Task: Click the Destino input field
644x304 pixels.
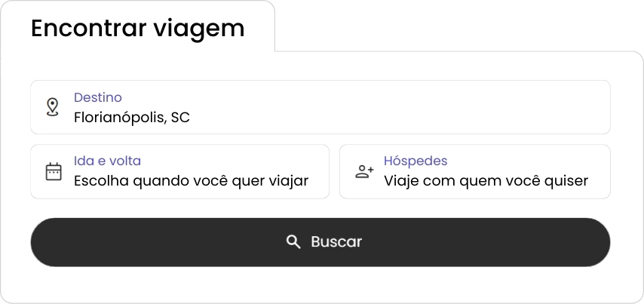Action: click(x=320, y=107)
